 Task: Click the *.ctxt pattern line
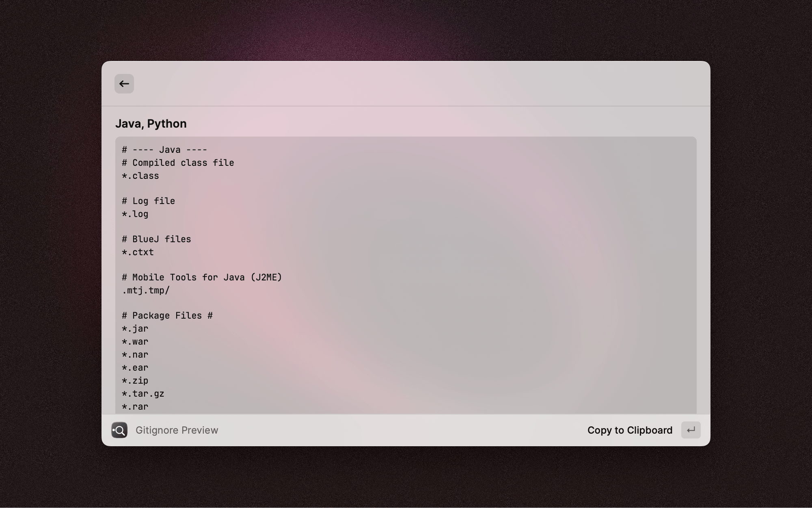tap(138, 252)
